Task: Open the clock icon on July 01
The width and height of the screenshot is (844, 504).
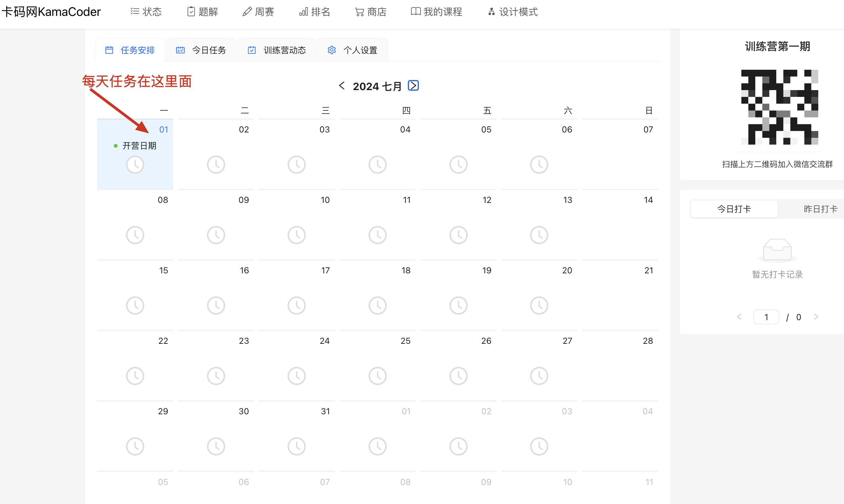Action: (x=135, y=165)
